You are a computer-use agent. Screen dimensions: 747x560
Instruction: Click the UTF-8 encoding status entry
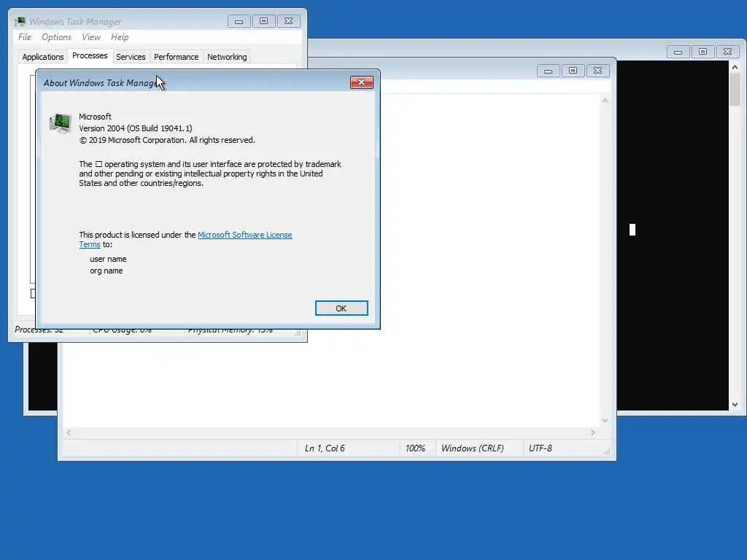pos(541,448)
